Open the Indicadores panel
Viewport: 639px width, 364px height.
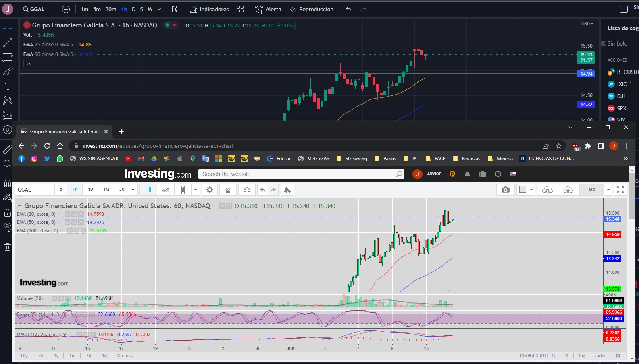click(x=209, y=9)
